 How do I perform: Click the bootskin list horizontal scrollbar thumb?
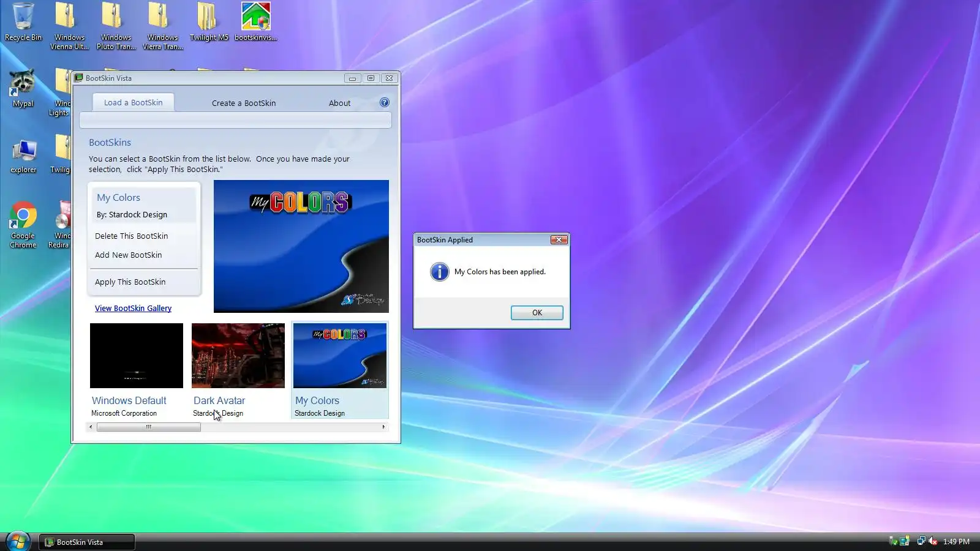click(x=148, y=427)
